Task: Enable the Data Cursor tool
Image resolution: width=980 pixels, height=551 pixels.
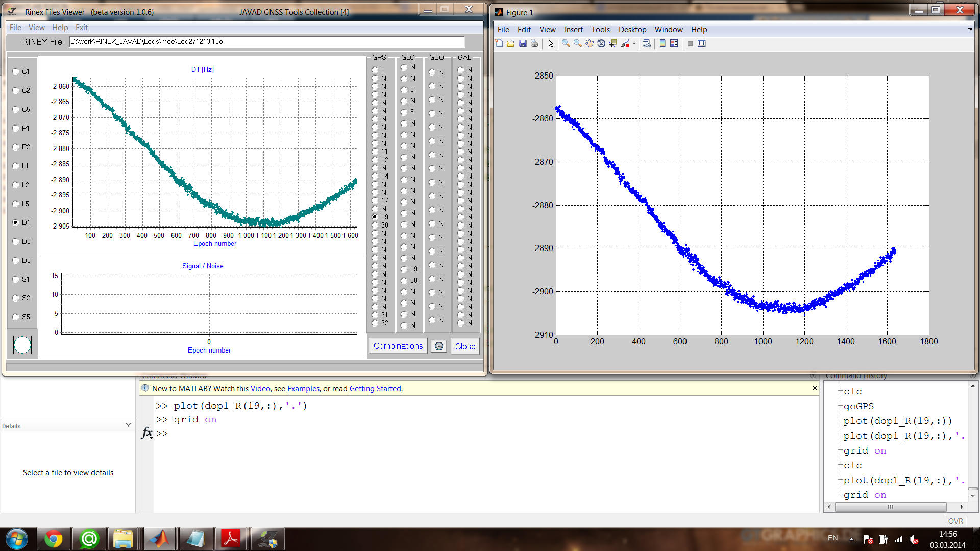Action: (613, 44)
